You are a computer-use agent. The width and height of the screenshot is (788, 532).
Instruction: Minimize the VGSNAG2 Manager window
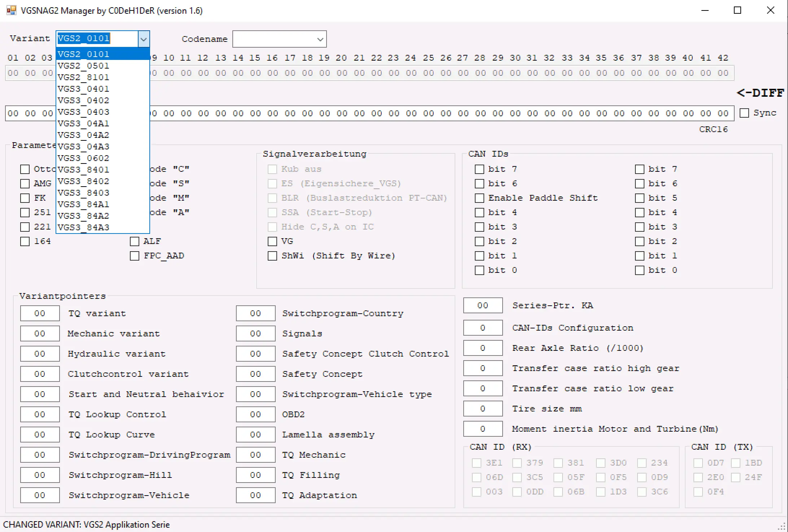coord(705,10)
